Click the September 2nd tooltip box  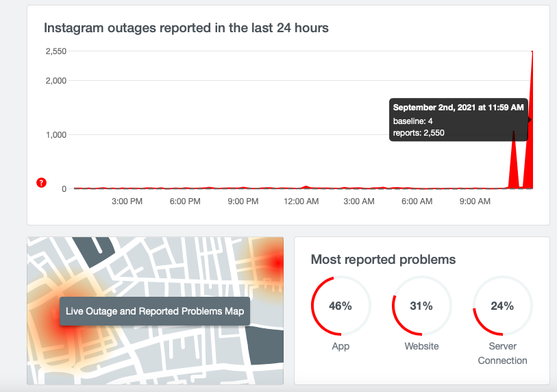coord(458,120)
